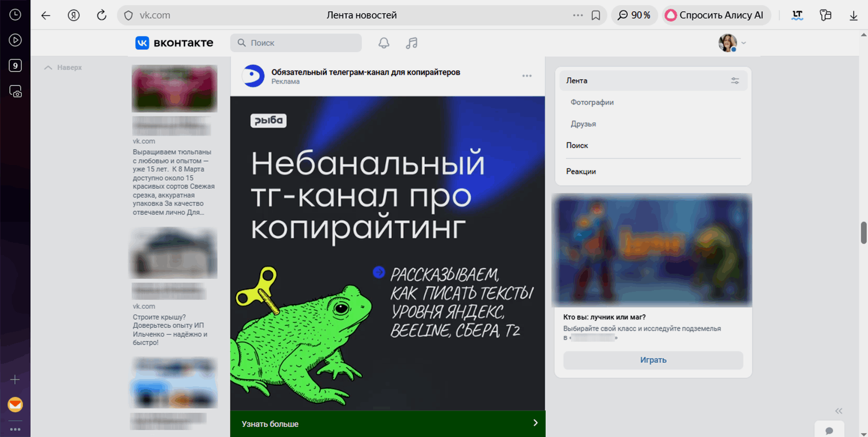Collapse the side panel double chevron

[x=839, y=411]
